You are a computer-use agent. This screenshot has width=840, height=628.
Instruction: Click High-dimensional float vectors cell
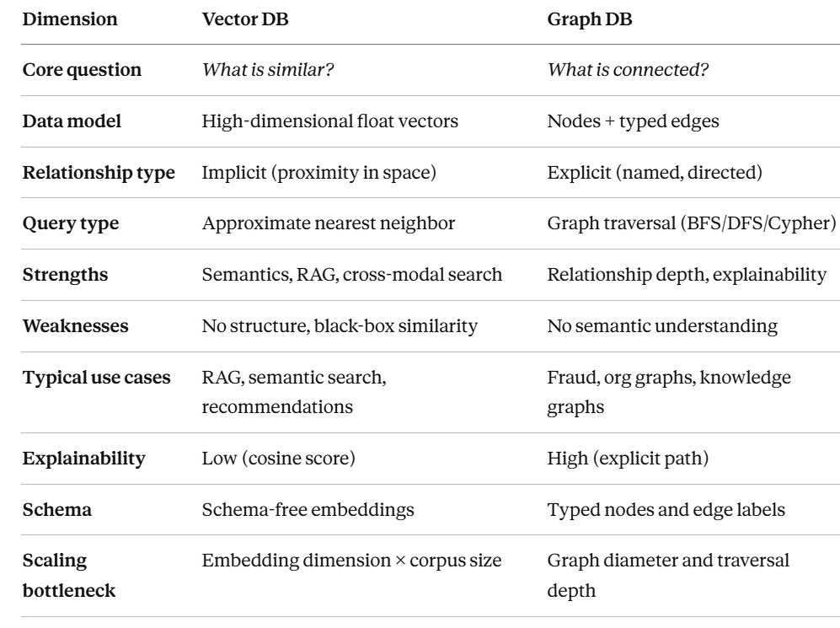[330, 121]
